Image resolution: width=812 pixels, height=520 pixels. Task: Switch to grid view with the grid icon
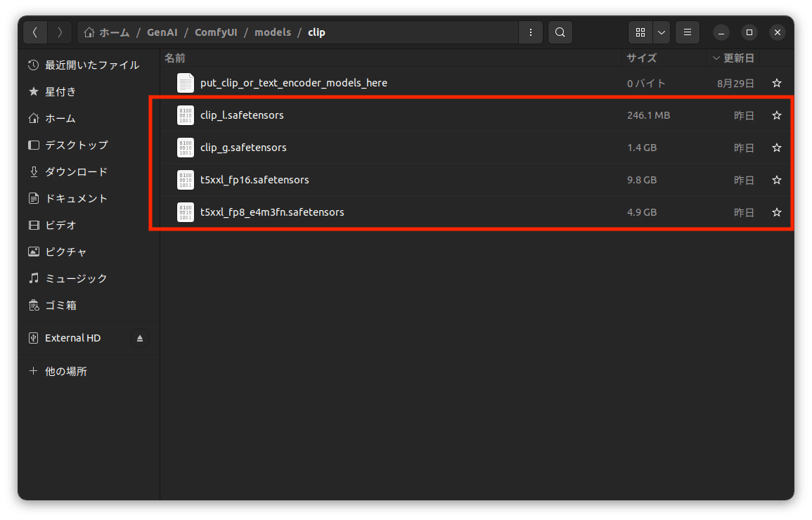point(640,32)
